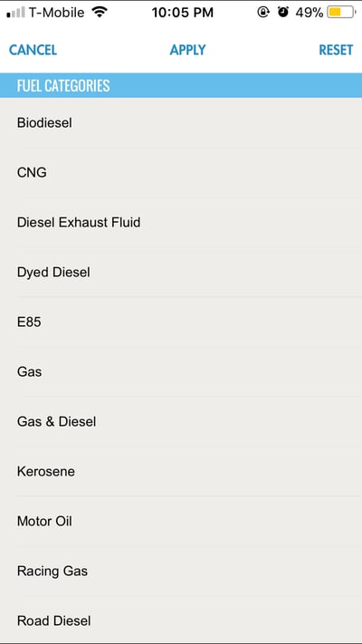The width and height of the screenshot is (362, 644).
Task: Apply the selected fuel filters
Action: pos(187,50)
